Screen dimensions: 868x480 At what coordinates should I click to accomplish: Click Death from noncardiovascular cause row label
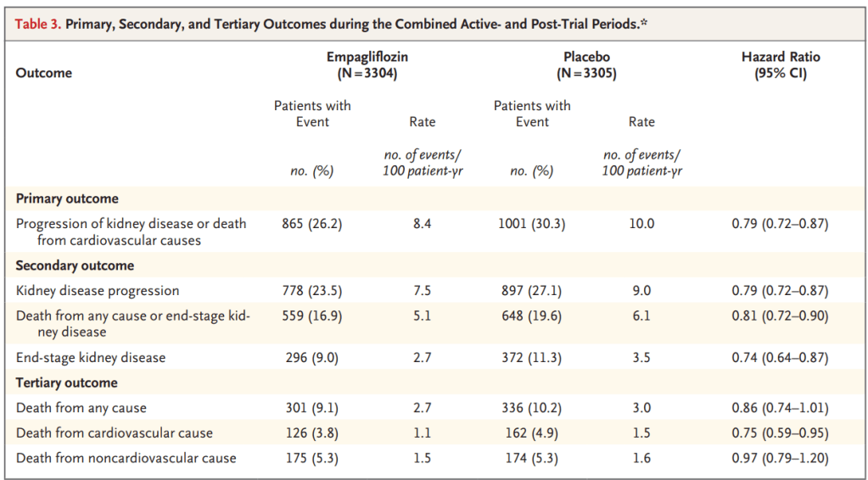pyautogui.click(x=126, y=458)
